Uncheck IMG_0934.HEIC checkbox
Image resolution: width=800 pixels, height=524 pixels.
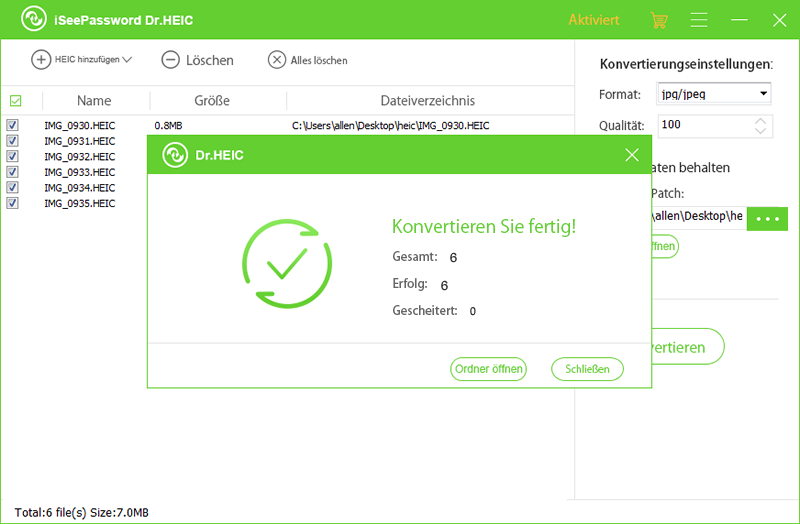tap(12, 187)
